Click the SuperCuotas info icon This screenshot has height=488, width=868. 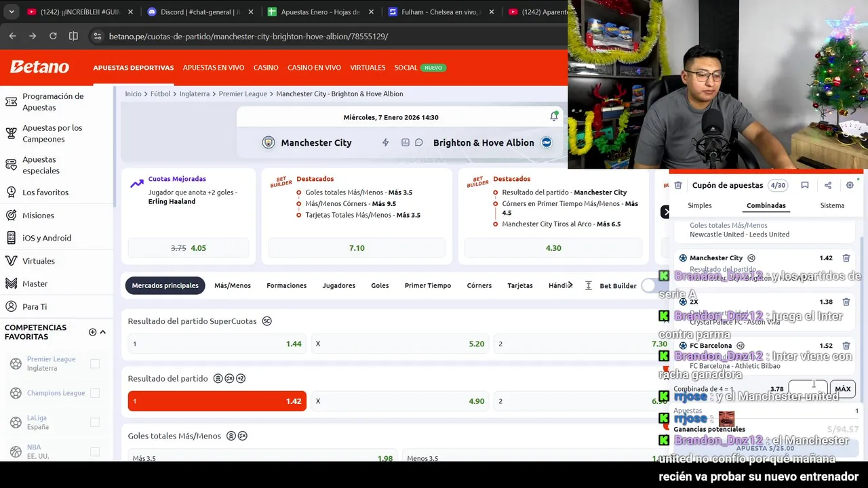(x=267, y=321)
